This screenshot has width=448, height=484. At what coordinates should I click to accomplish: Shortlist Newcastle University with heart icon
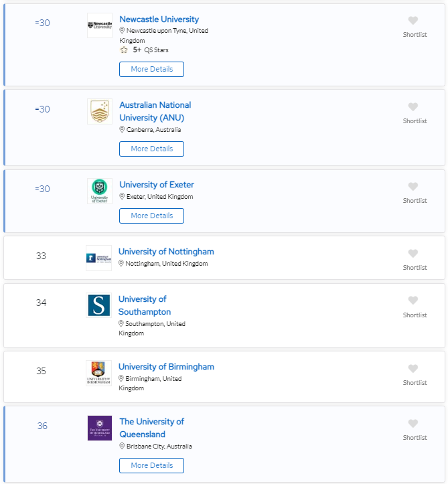(413, 21)
